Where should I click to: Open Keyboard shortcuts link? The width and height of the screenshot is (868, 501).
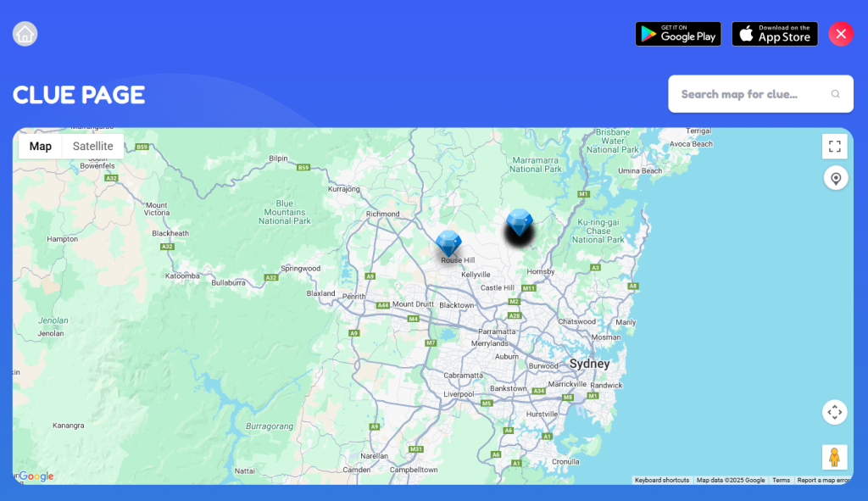coord(662,480)
